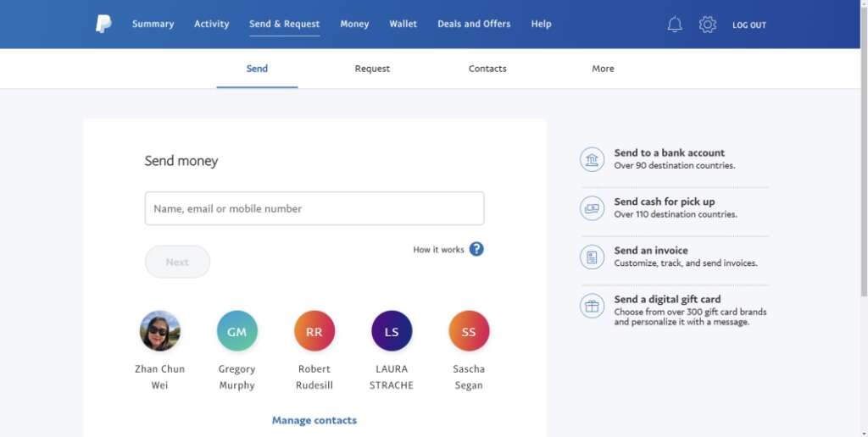Expand the More tab
This screenshot has width=868, height=437.
603,69
